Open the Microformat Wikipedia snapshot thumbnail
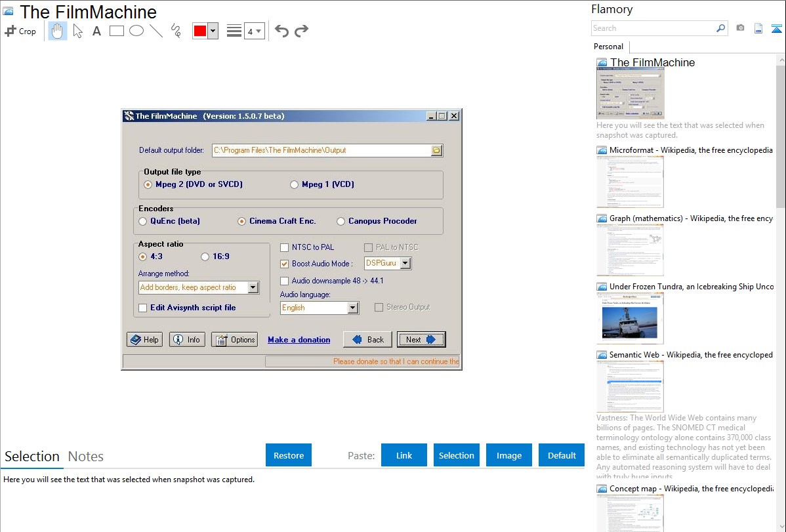The width and height of the screenshot is (786, 532). (x=630, y=182)
